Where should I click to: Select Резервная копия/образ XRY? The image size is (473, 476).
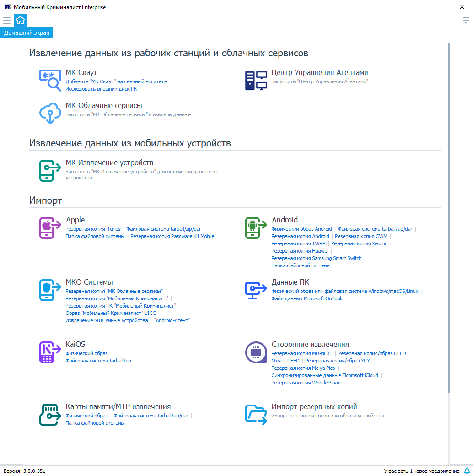[x=338, y=361]
